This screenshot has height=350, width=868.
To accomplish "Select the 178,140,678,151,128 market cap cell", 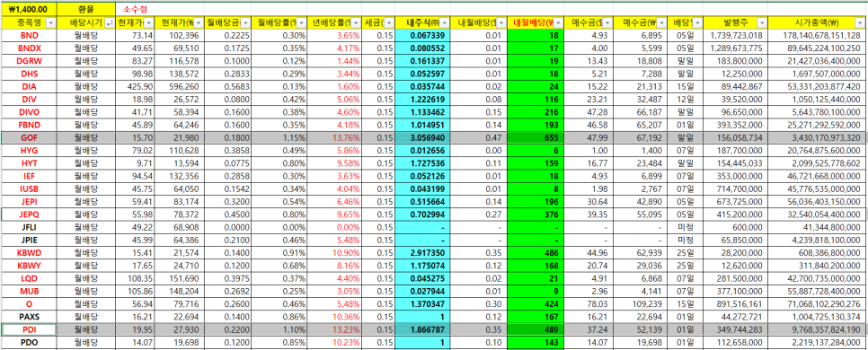I will click(x=818, y=35).
